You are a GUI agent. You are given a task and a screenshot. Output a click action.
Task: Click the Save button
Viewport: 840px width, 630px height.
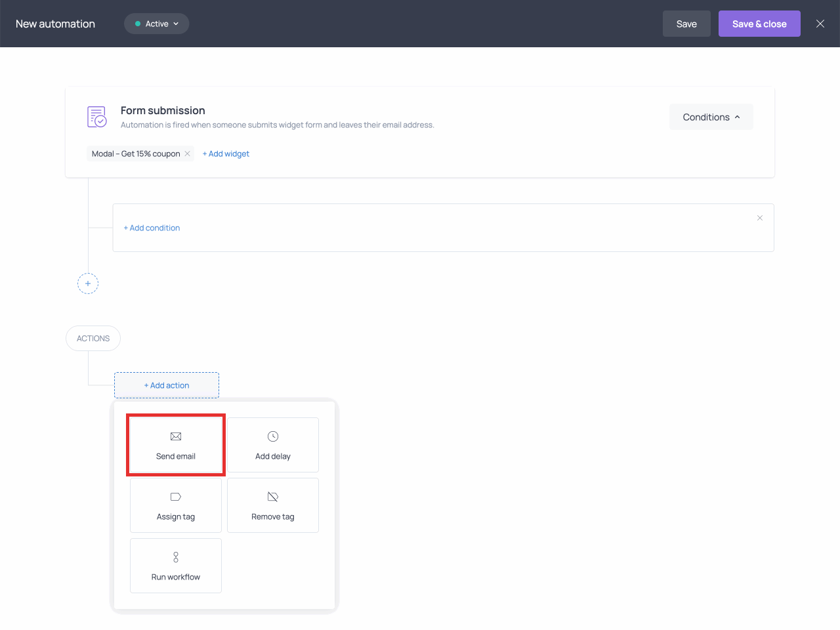686,24
